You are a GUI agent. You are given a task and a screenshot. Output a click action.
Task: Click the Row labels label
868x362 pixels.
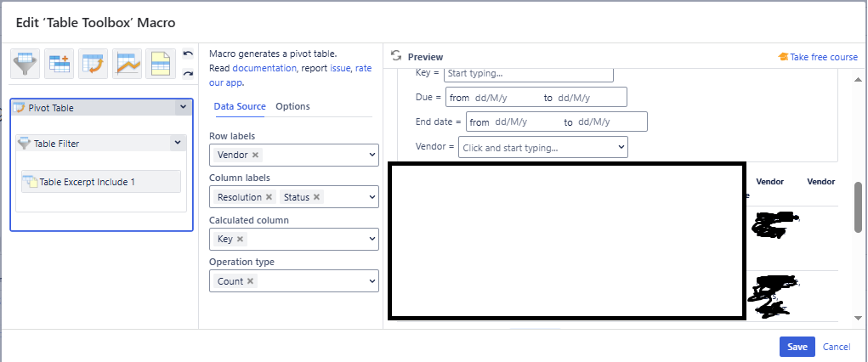[x=232, y=136]
